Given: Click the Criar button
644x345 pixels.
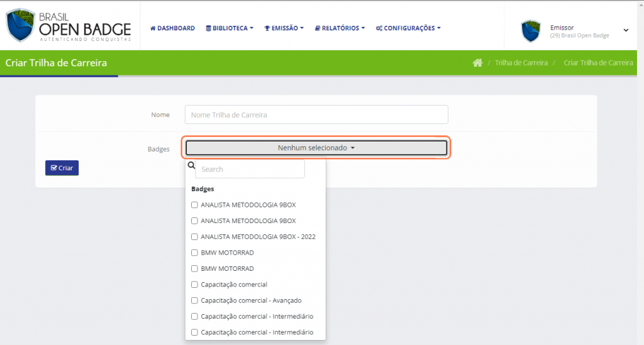Looking at the screenshot, I should tap(62, 168).
